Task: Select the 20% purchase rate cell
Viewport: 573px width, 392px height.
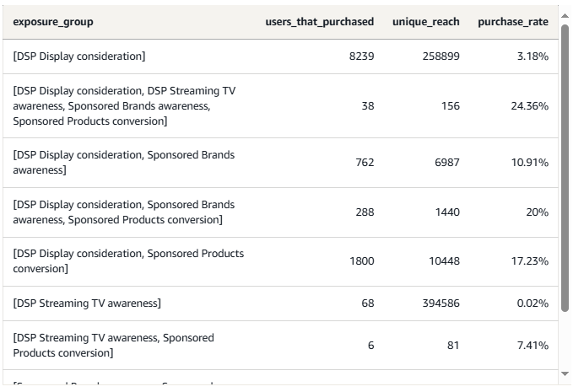Action: [x=537, y=212]
